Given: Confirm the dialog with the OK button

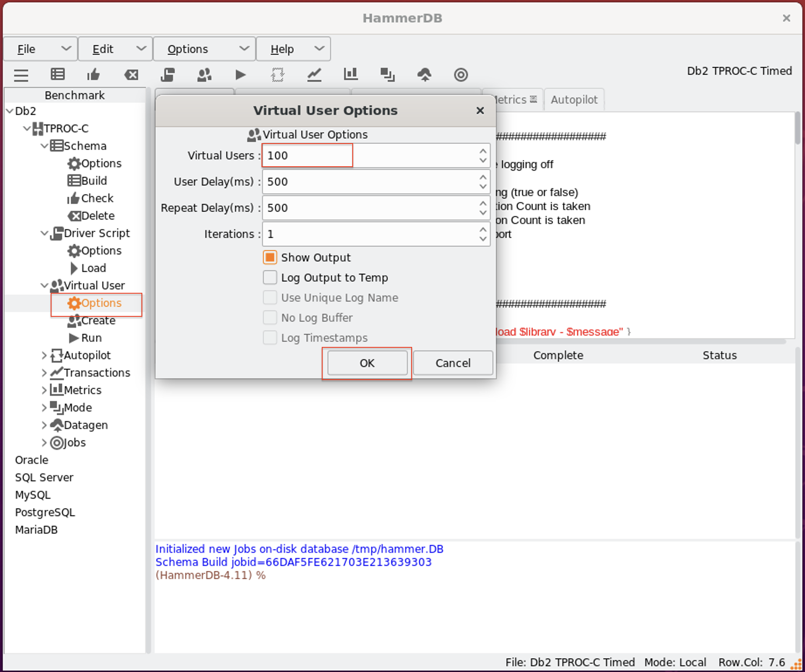Looking at the screenshot, I should coord(367,363).
